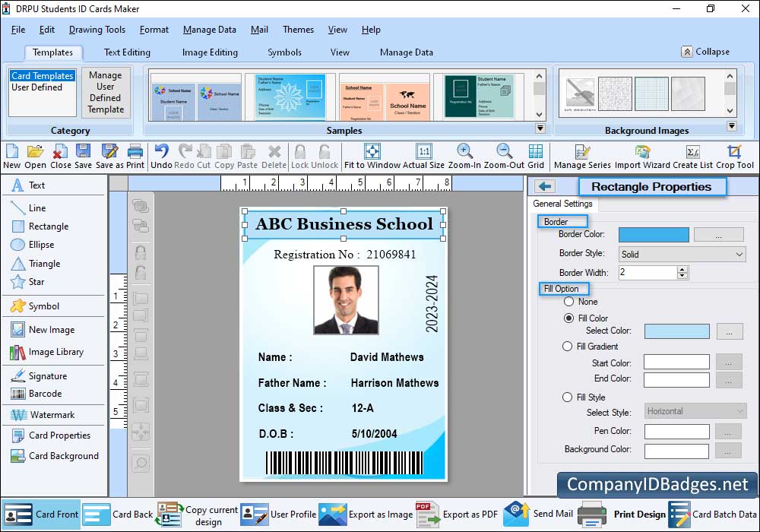This screenshot has height=532, width=760.
Task: Increase Border Width with up stepper
Action: (x=682, y=269)
